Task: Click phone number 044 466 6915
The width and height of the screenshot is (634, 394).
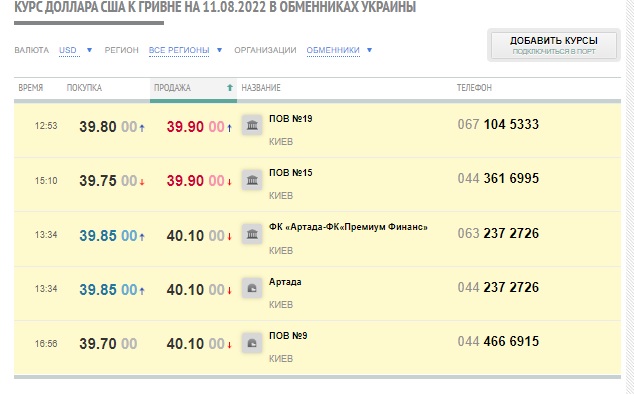Action: point(498,341)
